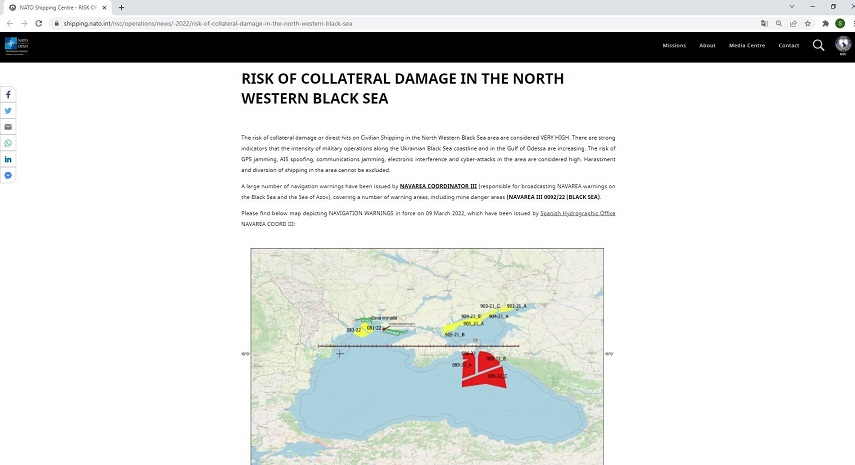Follow the NAVAREA COORDINATOR III link

coord(438,186)
